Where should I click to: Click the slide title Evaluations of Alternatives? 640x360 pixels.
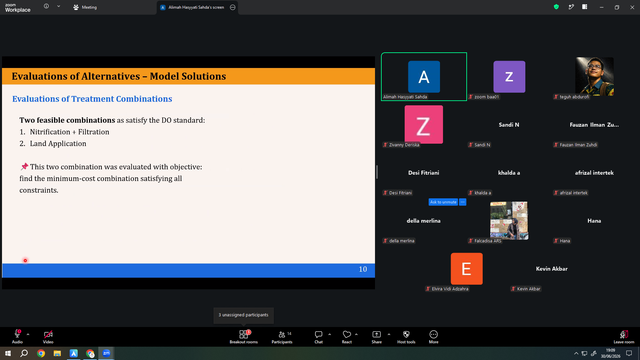pyautogui.click(x=119, y=76)
